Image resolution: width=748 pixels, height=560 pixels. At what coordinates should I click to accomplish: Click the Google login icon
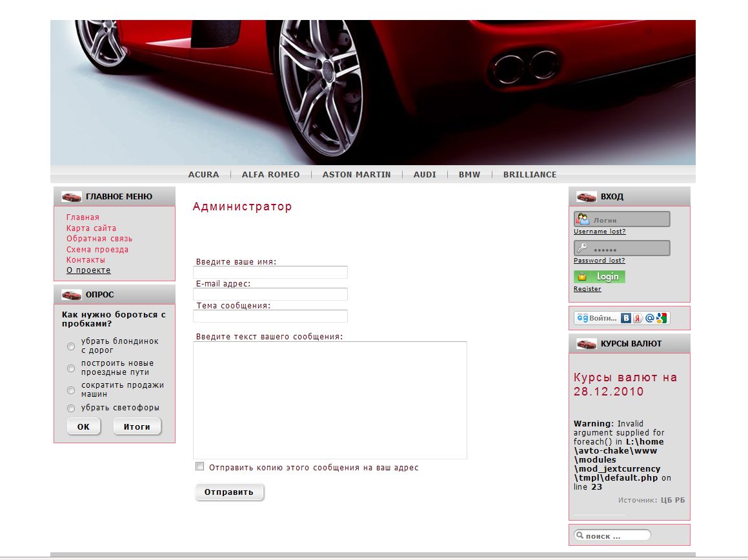click(x=661, y=318)
